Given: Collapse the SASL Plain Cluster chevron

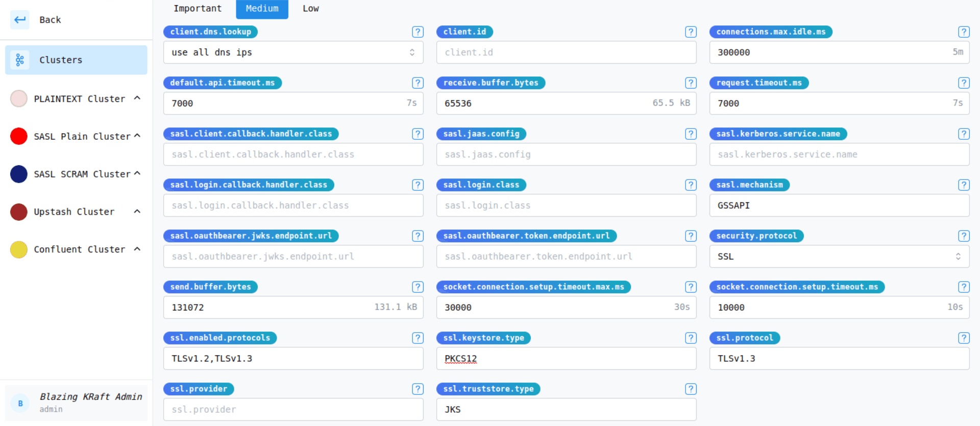Looking at the screenshot, I should (137, 136).
